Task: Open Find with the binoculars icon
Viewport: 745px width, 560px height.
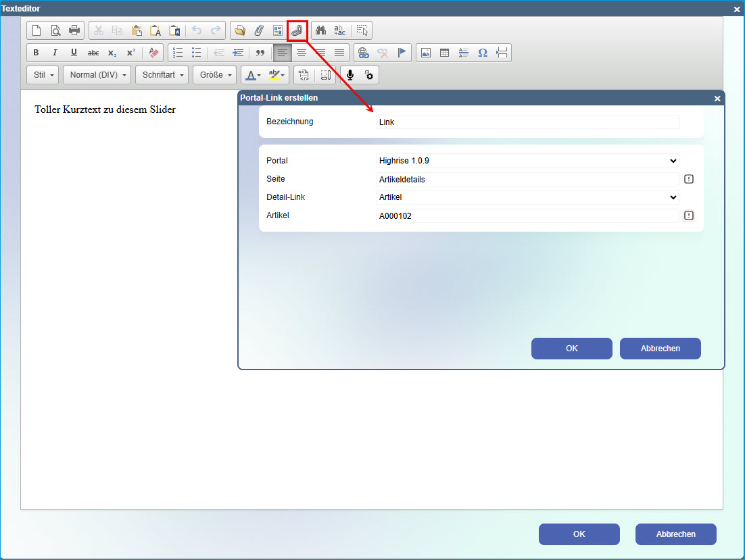Action: click(x=321, y=30)
